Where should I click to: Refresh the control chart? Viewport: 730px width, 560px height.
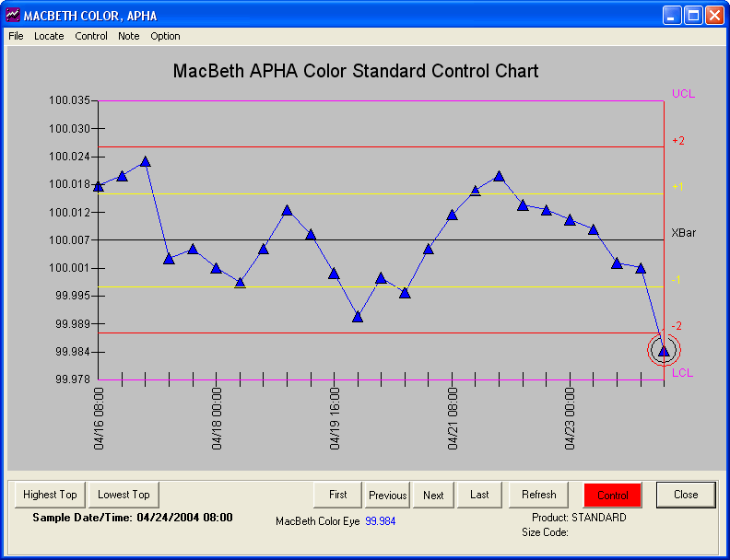click(538, 495)
